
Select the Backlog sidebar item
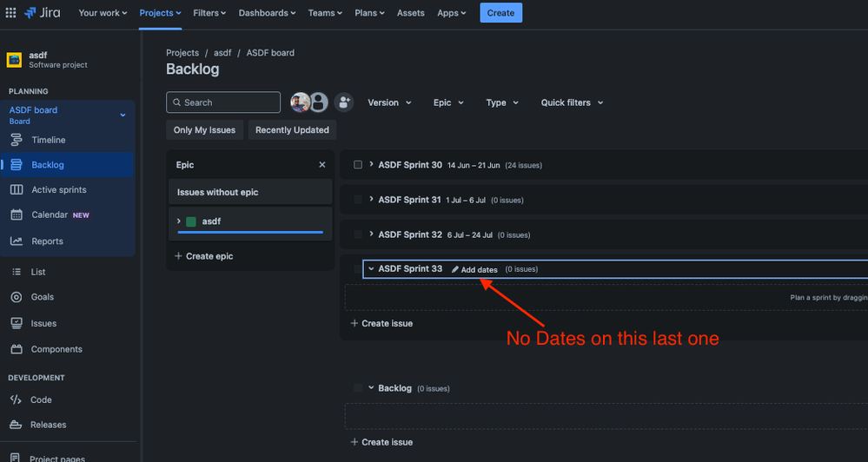[66, 165]
